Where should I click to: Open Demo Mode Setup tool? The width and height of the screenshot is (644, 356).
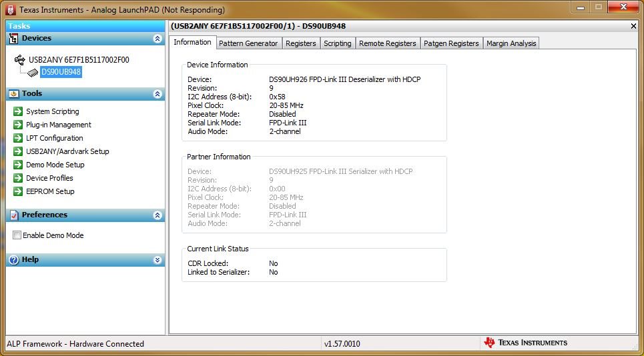[55, 165]
